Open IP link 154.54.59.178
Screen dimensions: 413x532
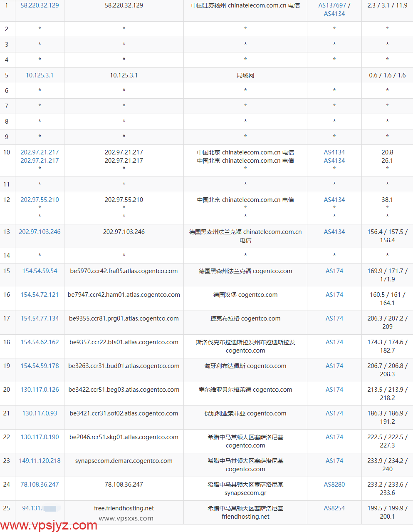tap(40, 366)
